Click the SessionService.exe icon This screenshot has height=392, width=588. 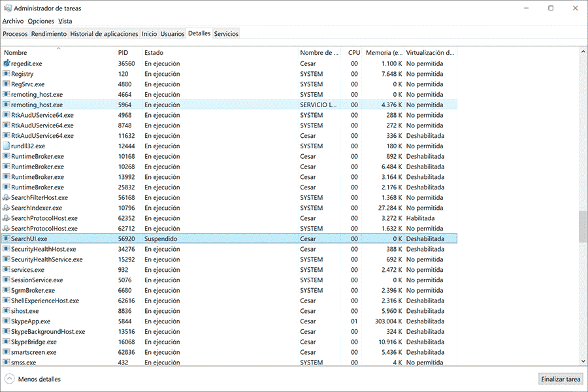pyautogui.click(x=7, y=280)
